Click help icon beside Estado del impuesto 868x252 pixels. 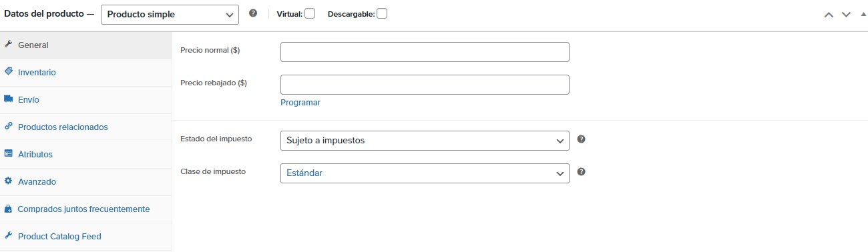(582, 139)
